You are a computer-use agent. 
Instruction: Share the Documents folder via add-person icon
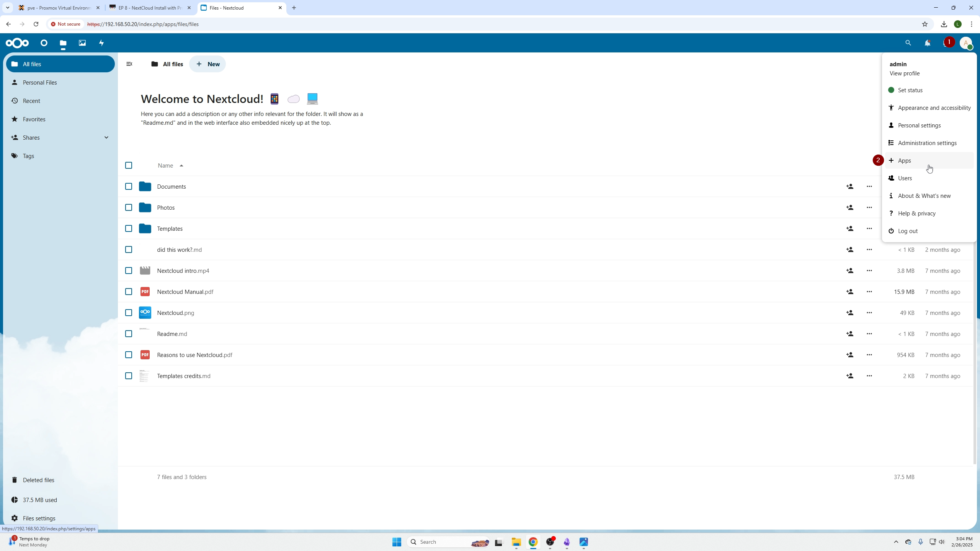tap(850, 186)
